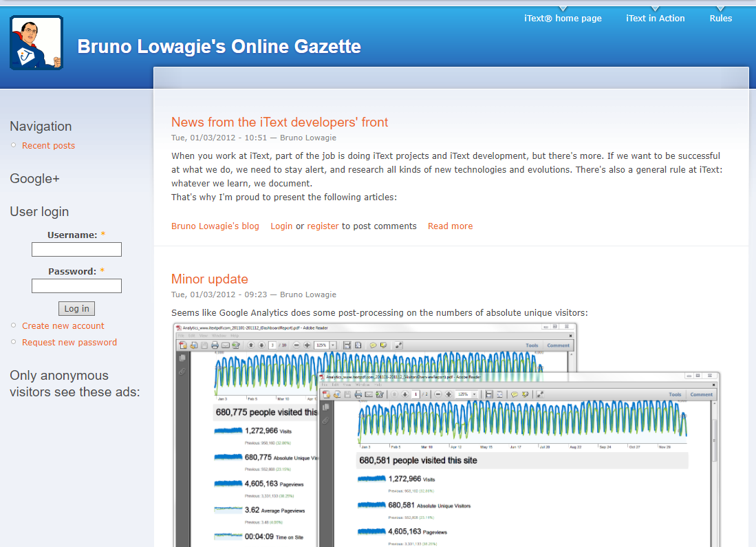Click the Bruno Lowagie cartoon avatar logo
This screenshot has height=547, width=756.
coord(36,43)
